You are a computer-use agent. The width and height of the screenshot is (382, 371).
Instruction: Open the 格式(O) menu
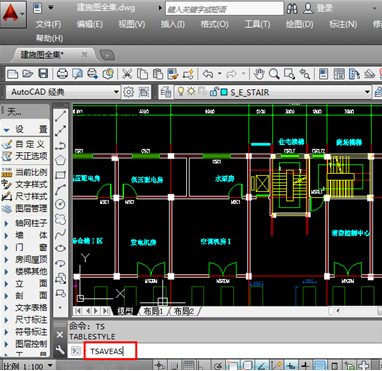(x=214, y=24)
